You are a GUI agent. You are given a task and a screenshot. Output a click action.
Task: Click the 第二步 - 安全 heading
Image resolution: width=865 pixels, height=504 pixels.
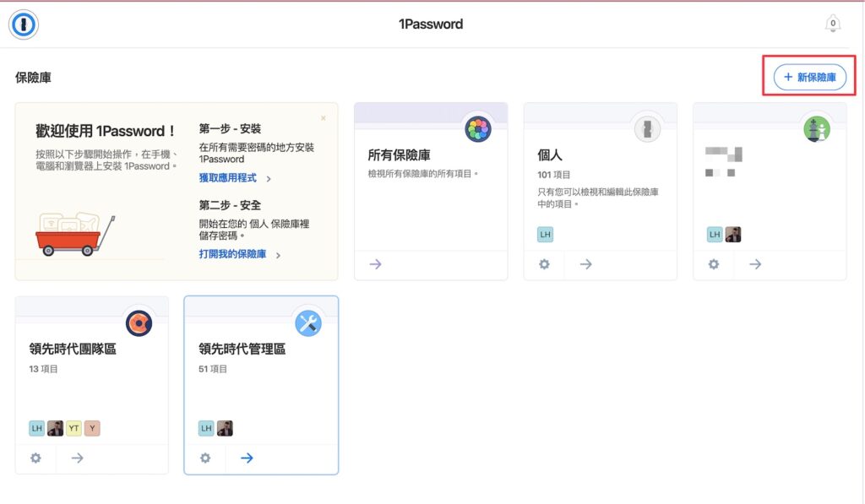[x=230, y=205]
